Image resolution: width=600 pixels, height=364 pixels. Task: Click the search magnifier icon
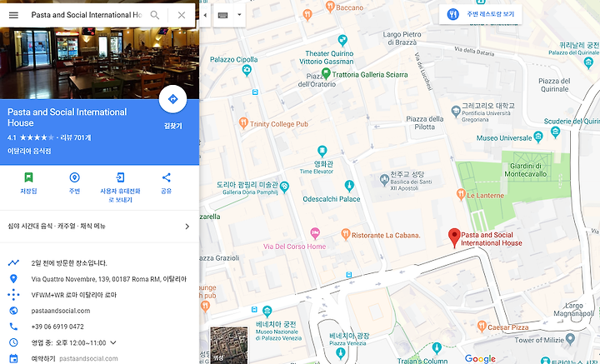coord(155,15)
